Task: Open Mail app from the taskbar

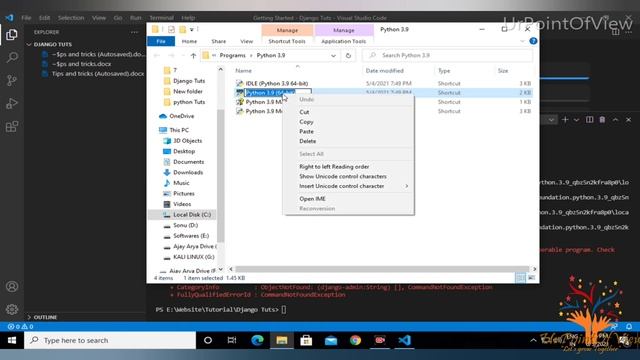Action: (331, 340)
